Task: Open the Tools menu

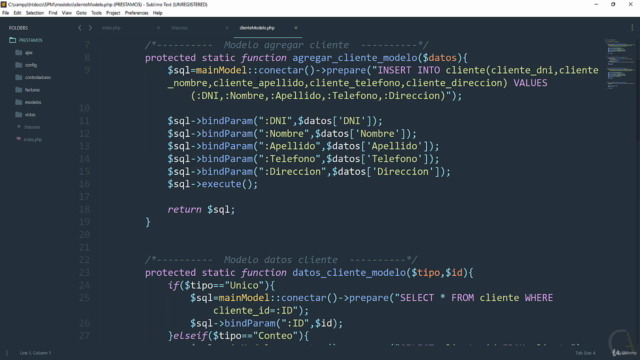Action: 96,13
